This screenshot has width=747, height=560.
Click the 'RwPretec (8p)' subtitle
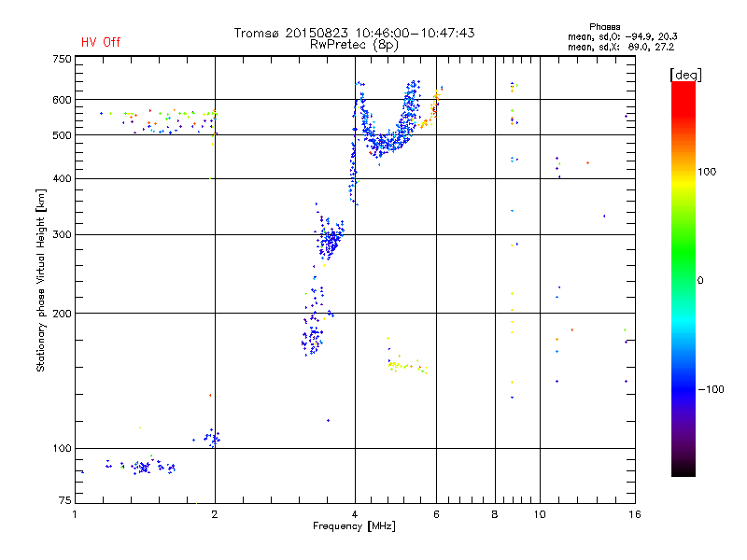pyautogui.click(x=354, y=45)
